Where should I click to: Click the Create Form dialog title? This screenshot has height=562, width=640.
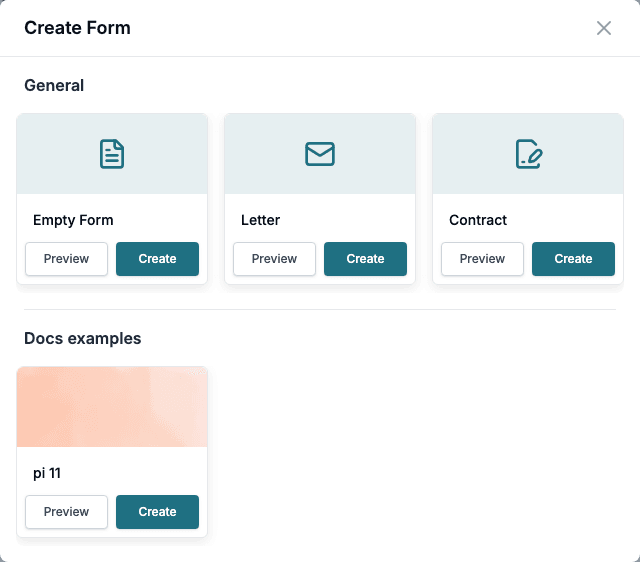click(78, 28)
